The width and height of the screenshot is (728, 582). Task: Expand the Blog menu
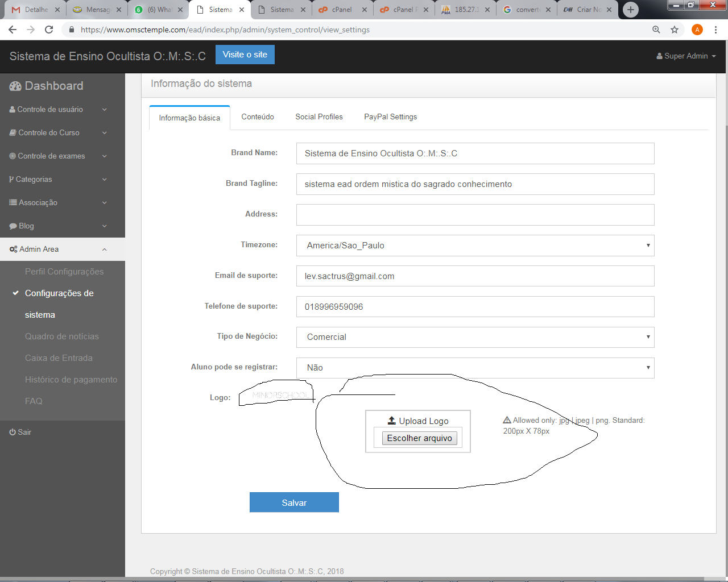coord(105,226)
